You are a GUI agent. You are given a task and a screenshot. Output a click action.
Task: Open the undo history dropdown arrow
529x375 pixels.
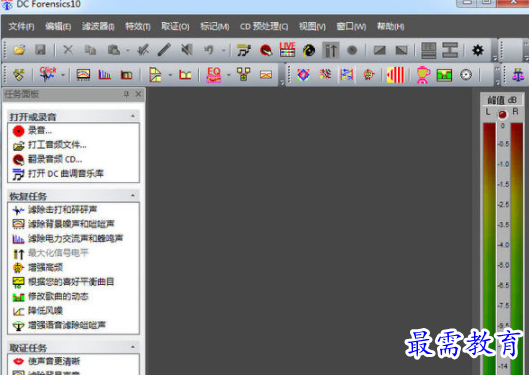click(x=223, y=51)
